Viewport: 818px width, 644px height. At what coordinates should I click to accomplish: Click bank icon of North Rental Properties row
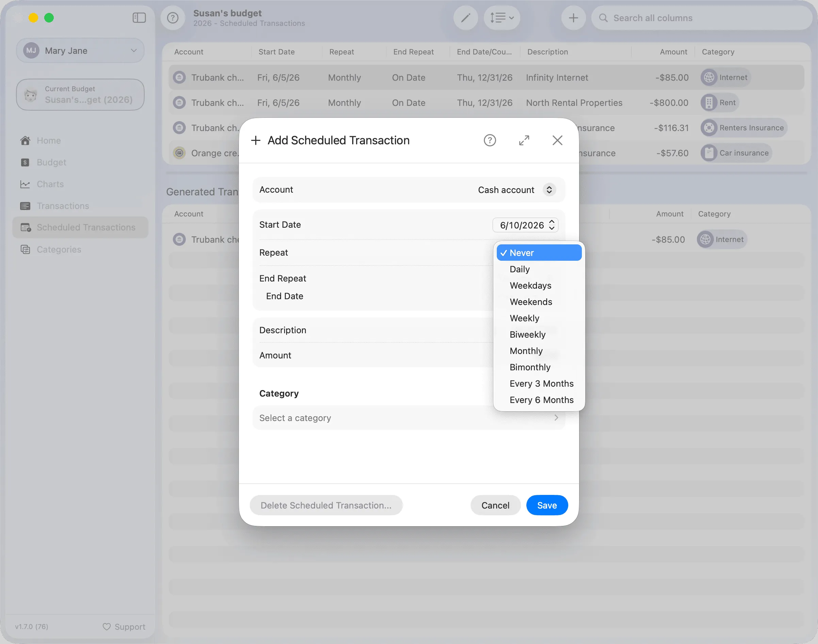179,102
